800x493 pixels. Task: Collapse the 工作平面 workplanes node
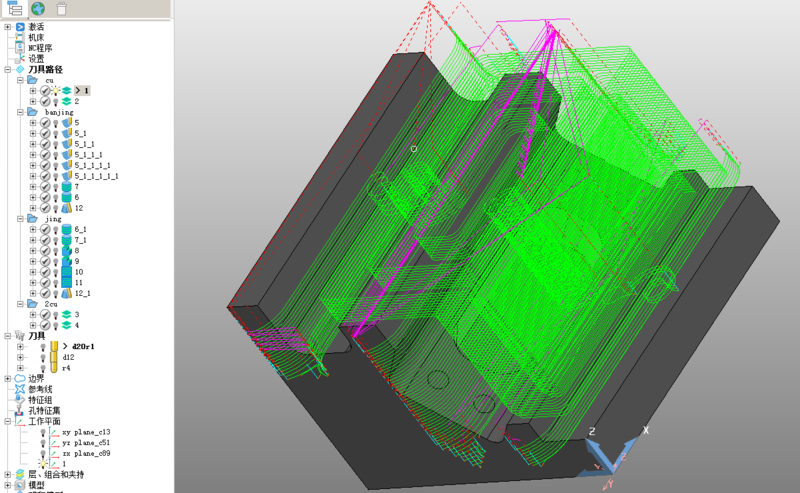7,421
